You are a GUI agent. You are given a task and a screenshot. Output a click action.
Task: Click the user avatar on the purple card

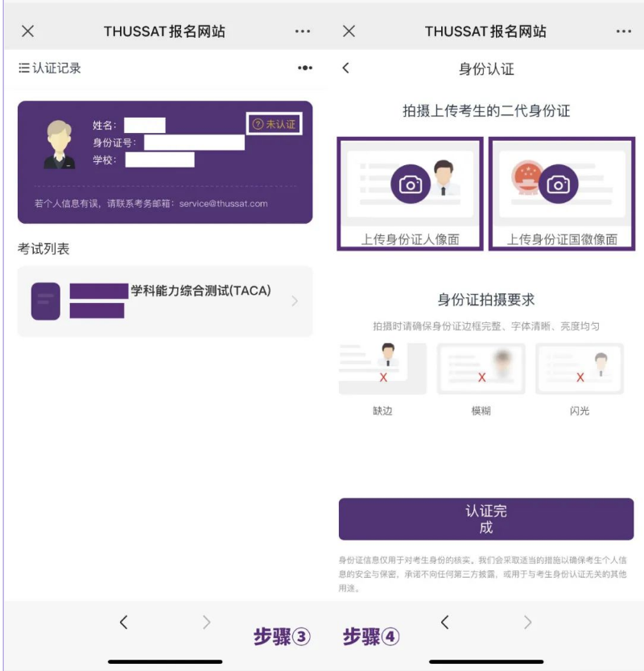point(60,145)
